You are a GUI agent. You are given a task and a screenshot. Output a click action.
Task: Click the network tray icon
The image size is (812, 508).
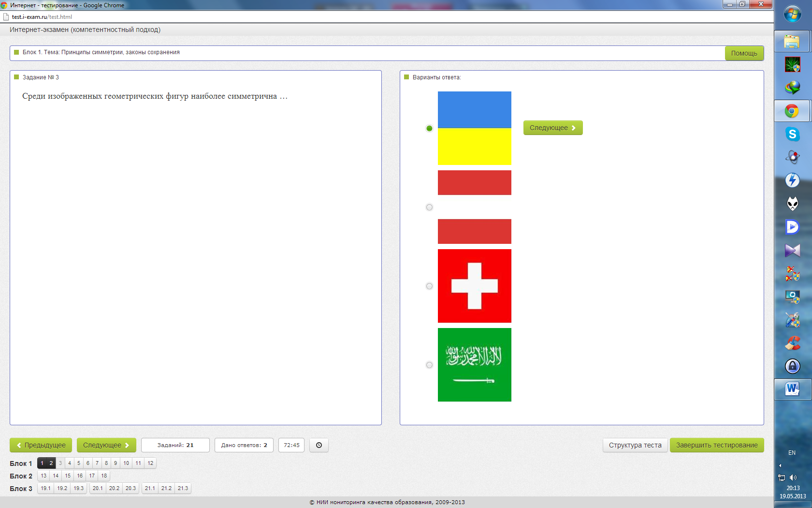782,478
